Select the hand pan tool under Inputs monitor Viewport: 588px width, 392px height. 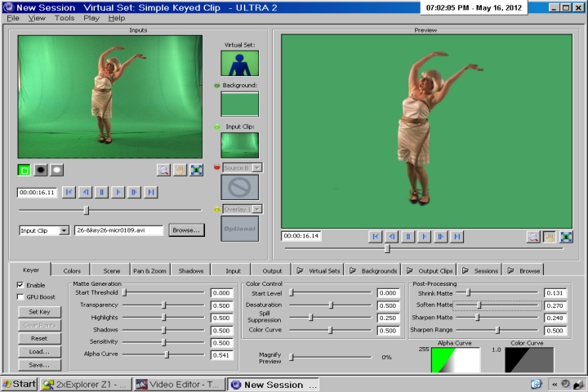pos(180,170)
